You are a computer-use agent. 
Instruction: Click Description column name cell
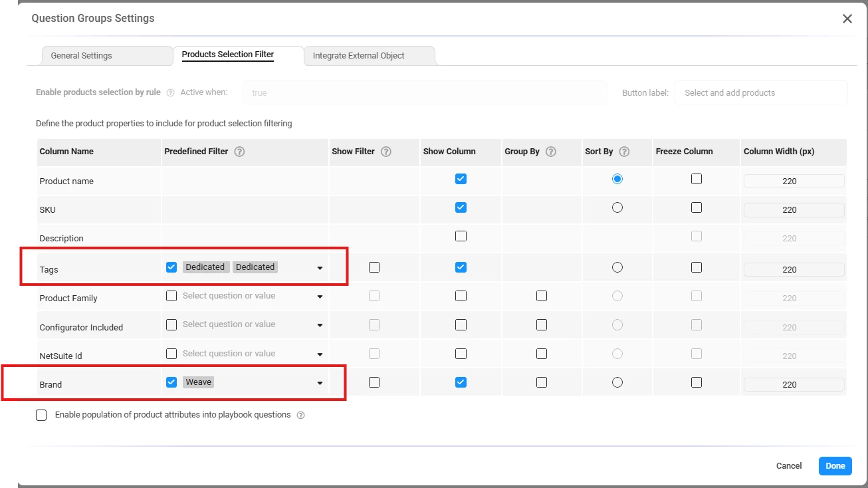tap(99, 238)
